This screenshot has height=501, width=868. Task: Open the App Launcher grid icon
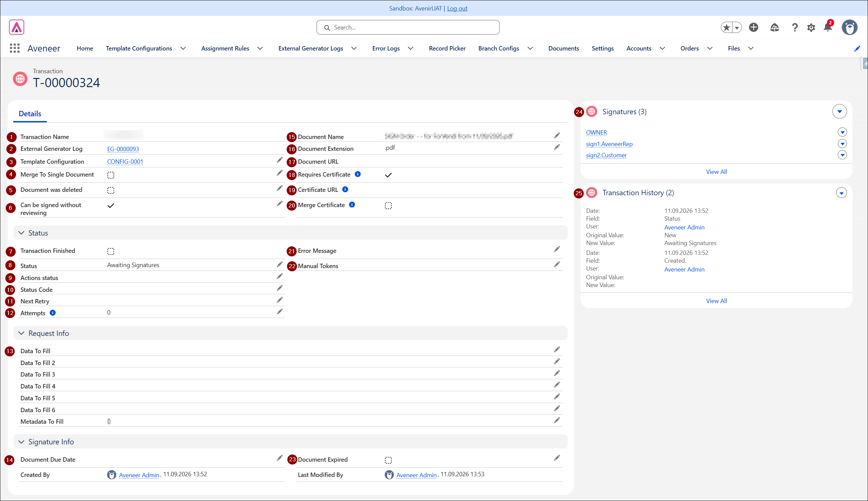[15, 48]
